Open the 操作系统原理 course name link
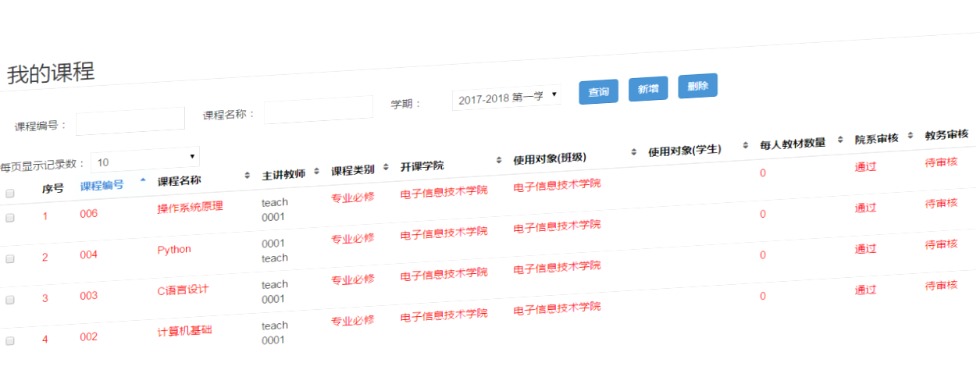This screenshot has height=370, width=980. coord(190,207)
